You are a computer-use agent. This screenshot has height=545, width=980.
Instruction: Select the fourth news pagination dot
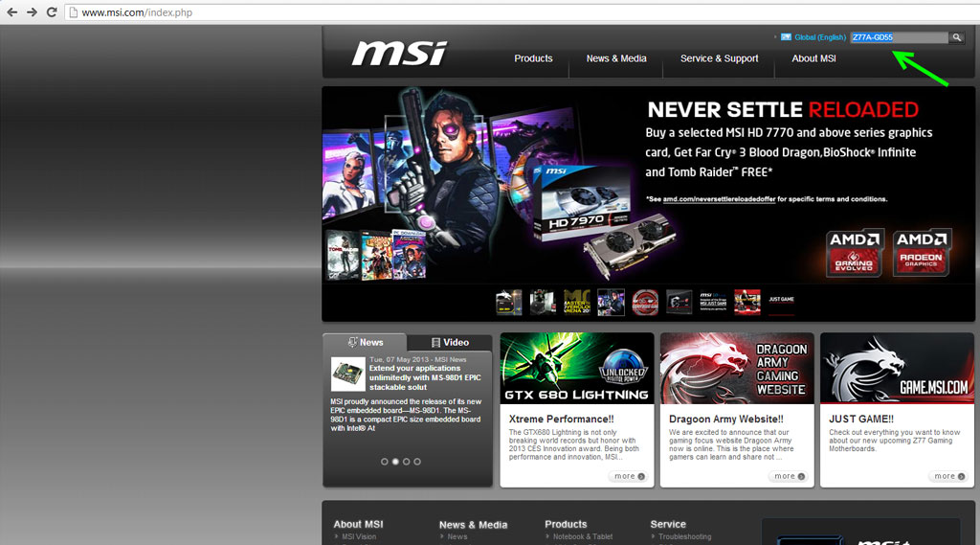pyautogui.click(x=417, y=462)
